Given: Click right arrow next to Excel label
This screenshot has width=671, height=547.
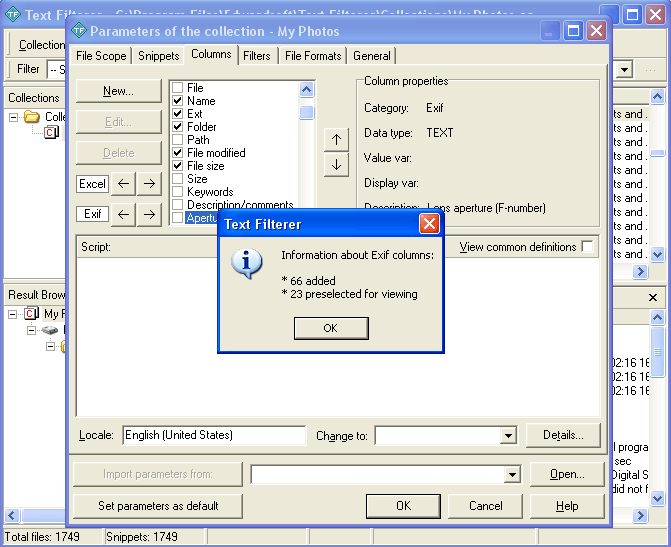Looking at the screenshot, I should pos(148,183).
